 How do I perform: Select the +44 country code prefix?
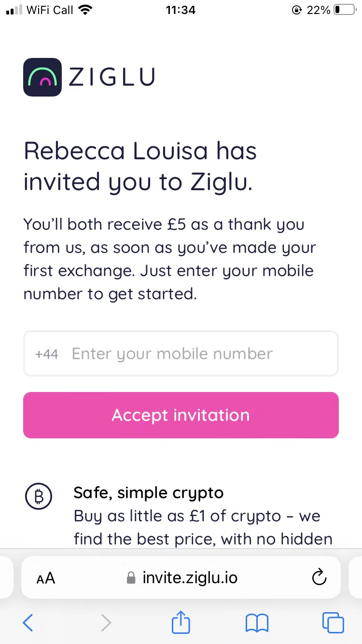click(x=46, y=354)
